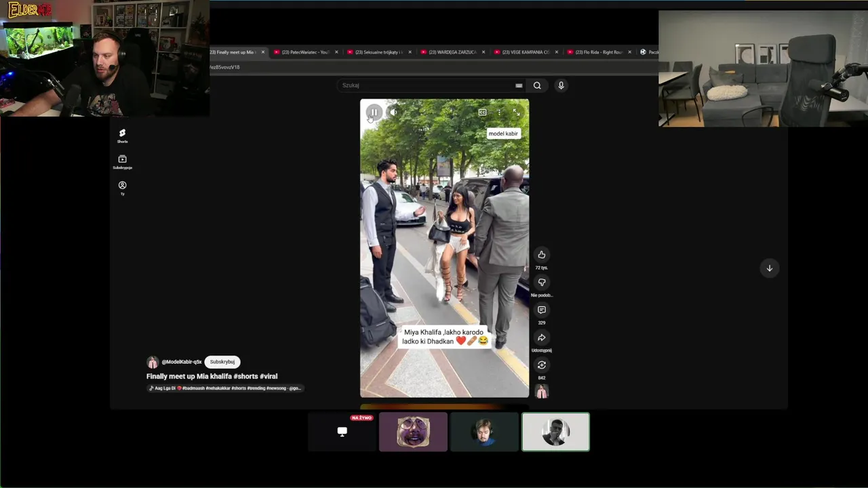Like the Short with thumbs up
This screenshot has width=868, height=488.
coord(541,255)
